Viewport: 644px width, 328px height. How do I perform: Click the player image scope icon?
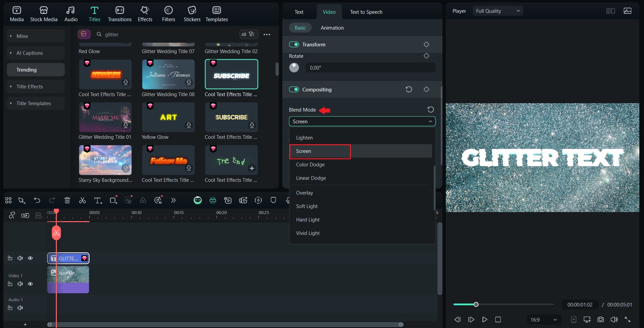pyautogui.click(x=628, y=11)
